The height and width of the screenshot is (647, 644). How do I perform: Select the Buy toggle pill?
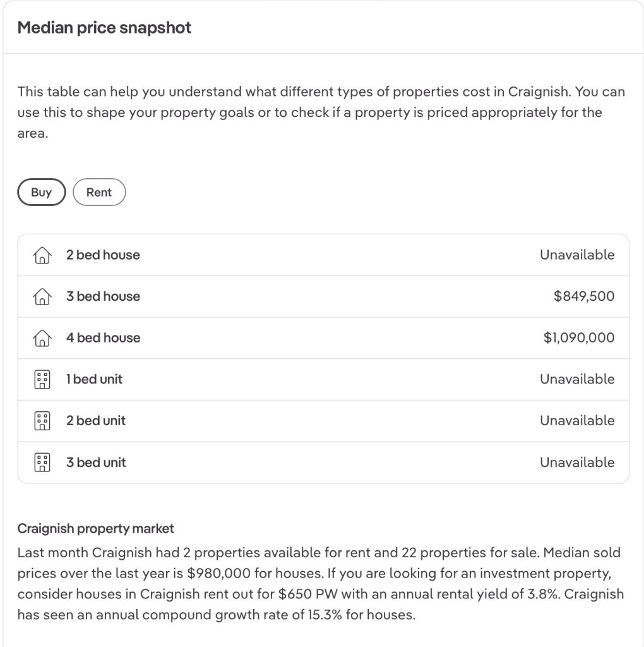(41, 193)
